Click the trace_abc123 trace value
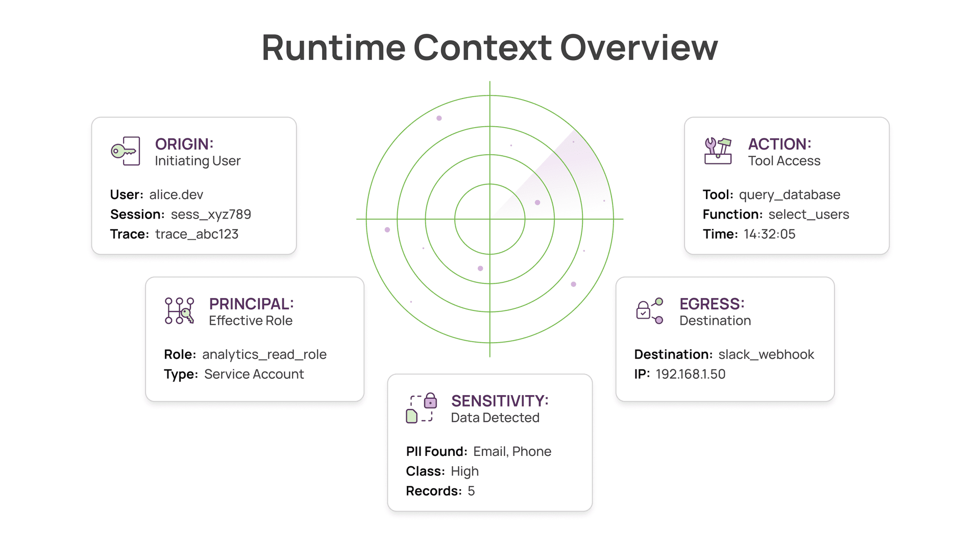The width and height of the screenshot is (980, 554). pyautogui.click(x=197, y=234)
